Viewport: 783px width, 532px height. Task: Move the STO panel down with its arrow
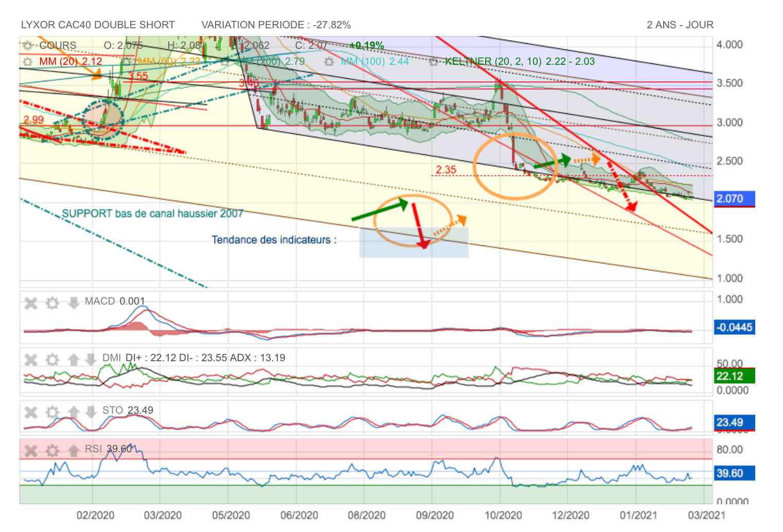point(91,411)
